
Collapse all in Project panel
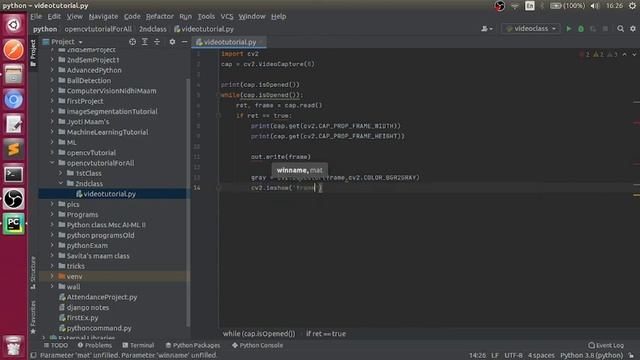pos(157,42)
